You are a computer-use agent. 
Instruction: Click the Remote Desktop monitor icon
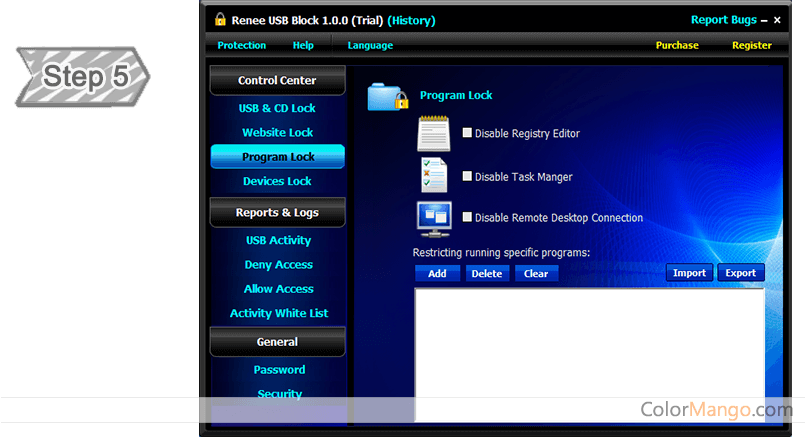434,217
